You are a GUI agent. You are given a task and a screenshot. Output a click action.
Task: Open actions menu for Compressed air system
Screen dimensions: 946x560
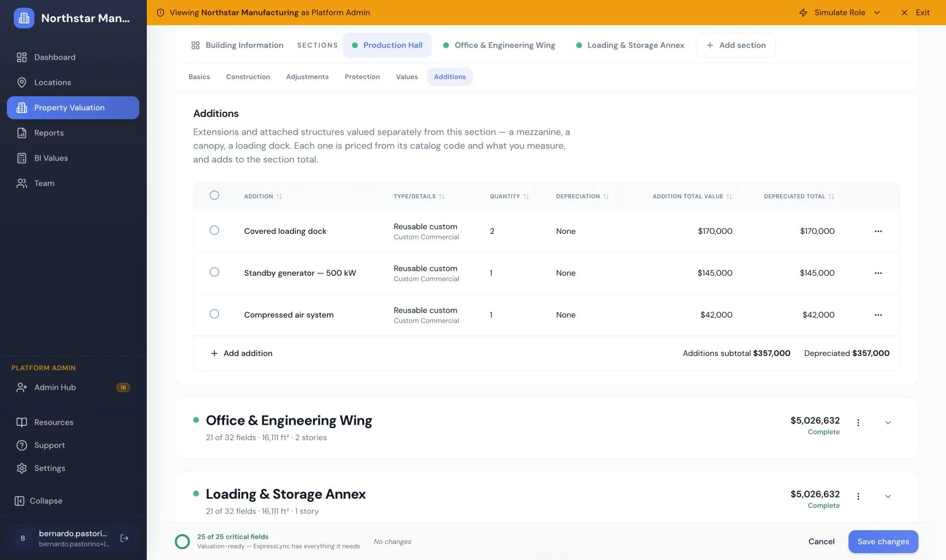tap(878, 315)
